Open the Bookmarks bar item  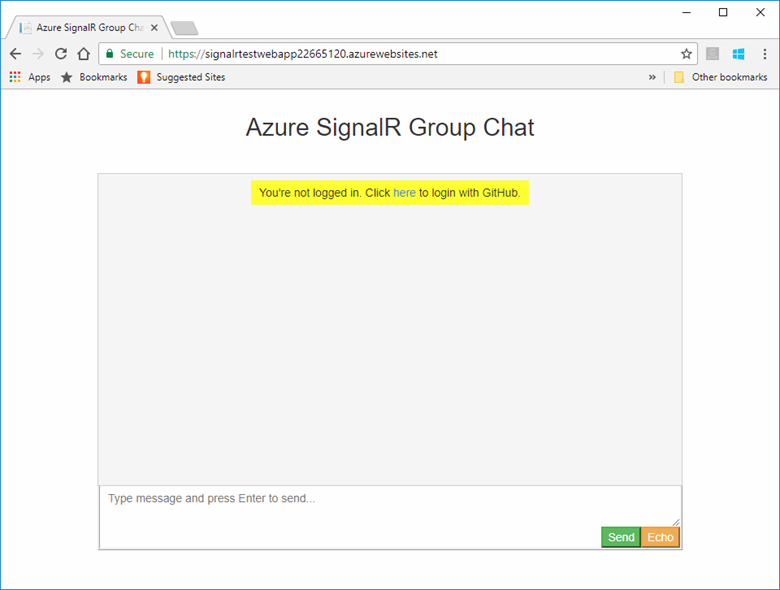pyautogui.click(x=94, y=77)
